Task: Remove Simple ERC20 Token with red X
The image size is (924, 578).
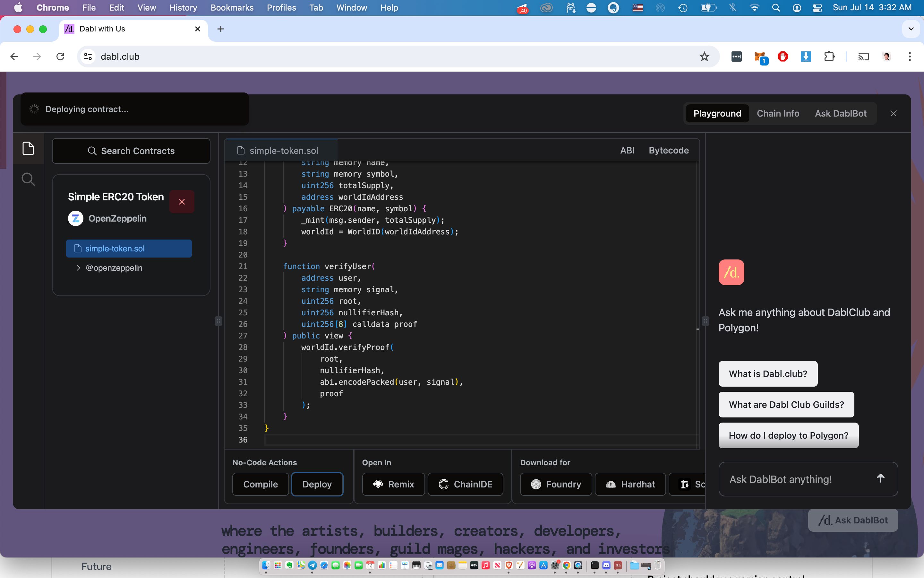Action: [x=182, y=201]
